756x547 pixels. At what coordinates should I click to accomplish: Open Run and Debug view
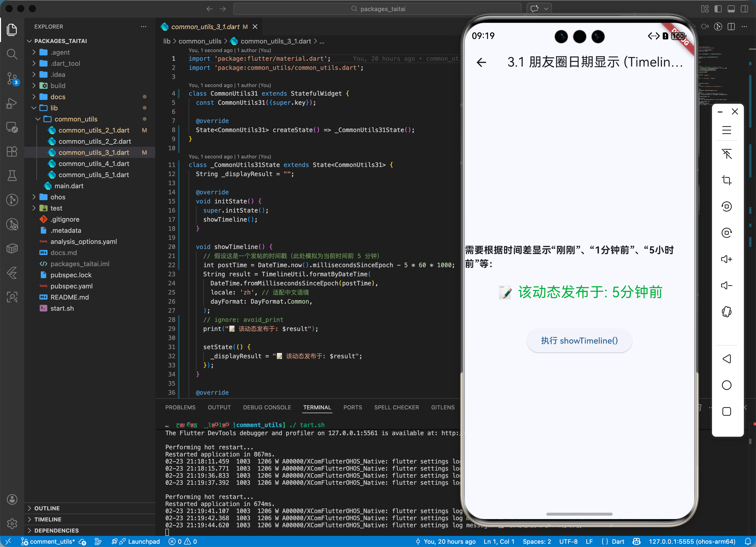tap(12, 103)
